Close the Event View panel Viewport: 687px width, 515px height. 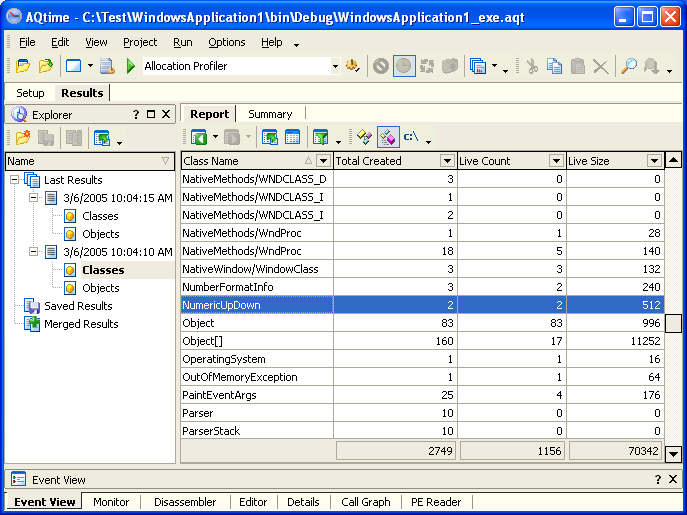coord(673,479)
